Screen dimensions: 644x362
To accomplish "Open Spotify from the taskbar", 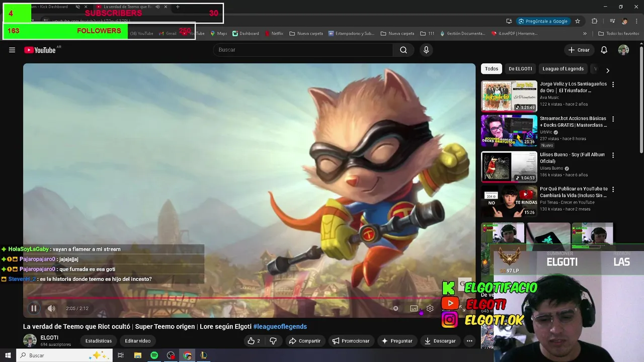I will click(x=154, y=355).
